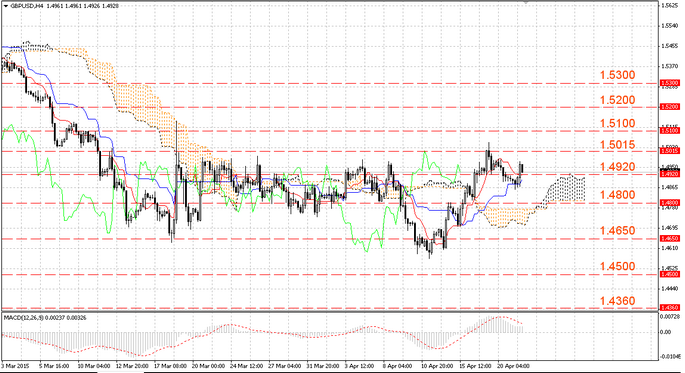Click the 0.00728 value on MACD scale
Screen dimensions: 685x373
pos(671,316)
